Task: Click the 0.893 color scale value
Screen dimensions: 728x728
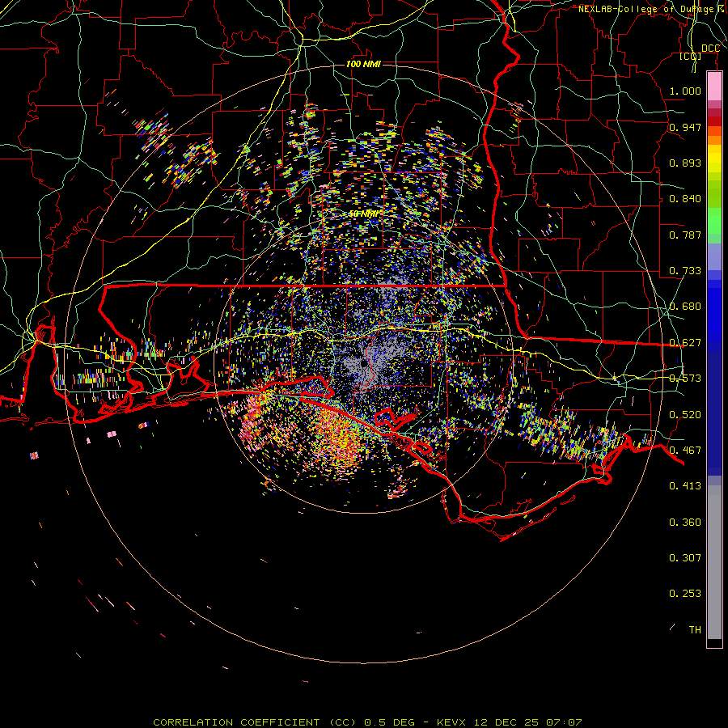Action: point(685,163)
